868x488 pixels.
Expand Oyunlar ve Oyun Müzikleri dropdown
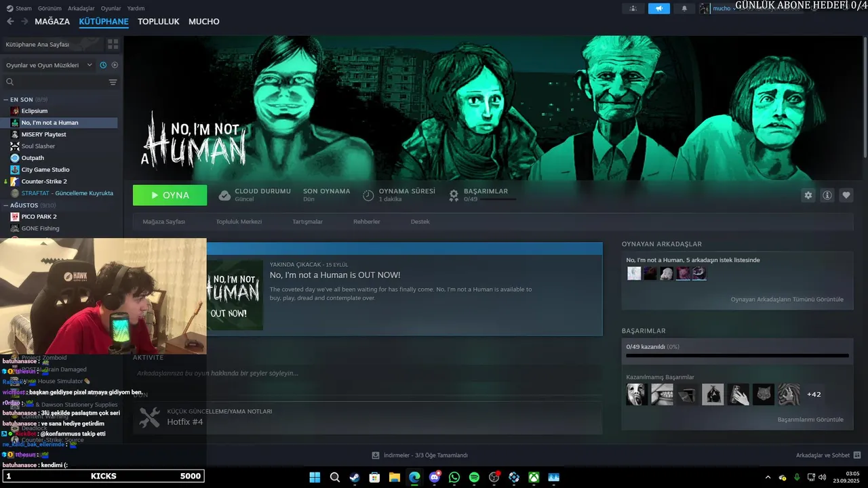click(x=49, y=65)
